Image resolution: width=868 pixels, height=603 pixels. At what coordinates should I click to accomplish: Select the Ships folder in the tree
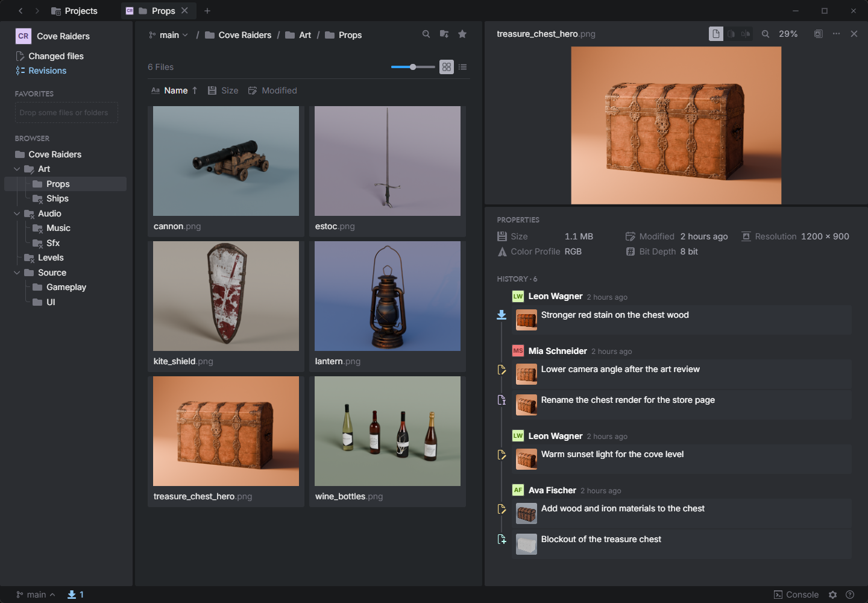(57, 198)
